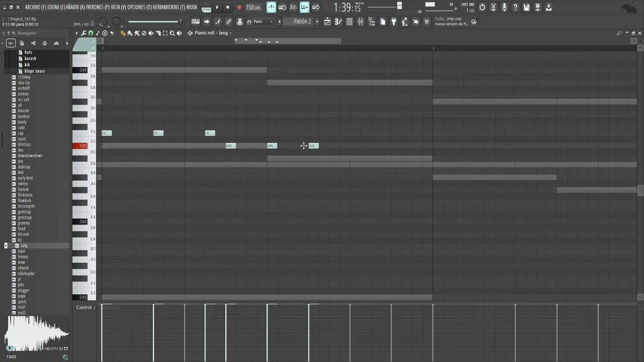This screenshot has height=362, width=644.
Task: Open the help question mark icon
Action: coord(515,7)
